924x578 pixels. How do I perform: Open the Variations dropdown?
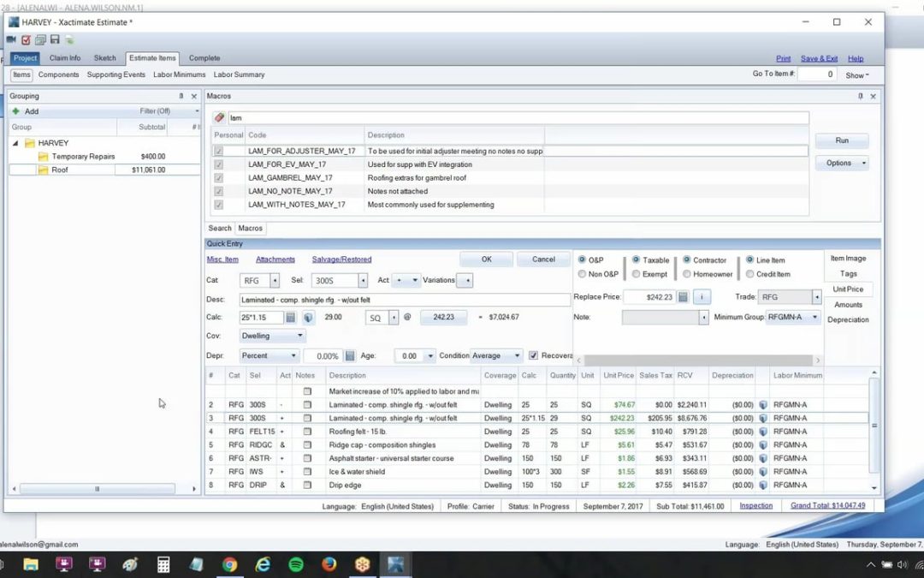click(x=465, y=281)
